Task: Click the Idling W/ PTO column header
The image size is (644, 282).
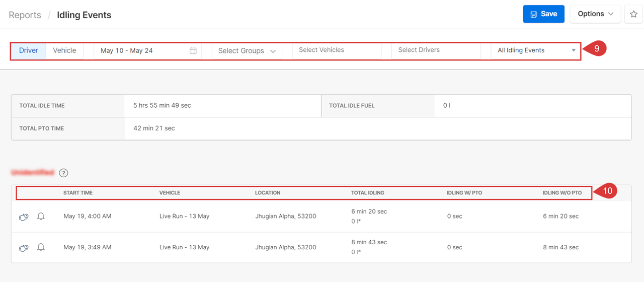Action: [x=464, y=193]
